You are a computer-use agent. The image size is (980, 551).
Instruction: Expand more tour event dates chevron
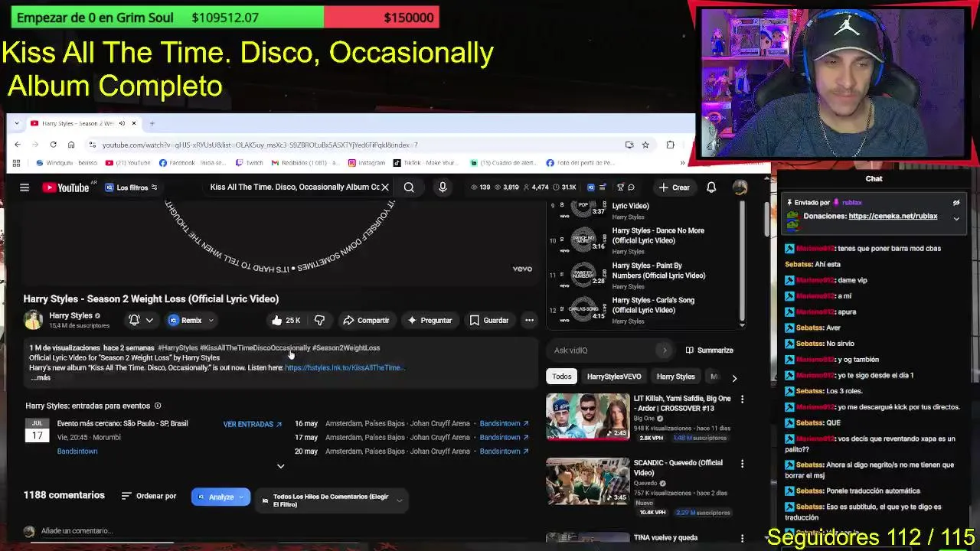click(280, 466)
